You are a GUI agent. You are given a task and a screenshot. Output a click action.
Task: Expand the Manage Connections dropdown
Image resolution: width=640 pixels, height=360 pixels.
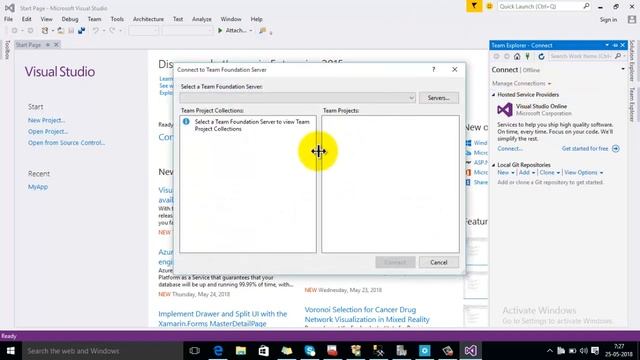(549, 84)
